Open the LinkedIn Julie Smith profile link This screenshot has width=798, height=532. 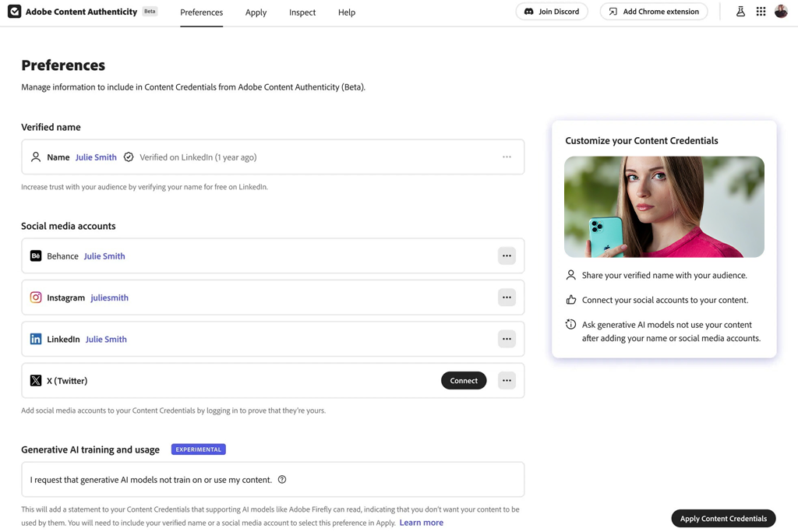(106, 339)
